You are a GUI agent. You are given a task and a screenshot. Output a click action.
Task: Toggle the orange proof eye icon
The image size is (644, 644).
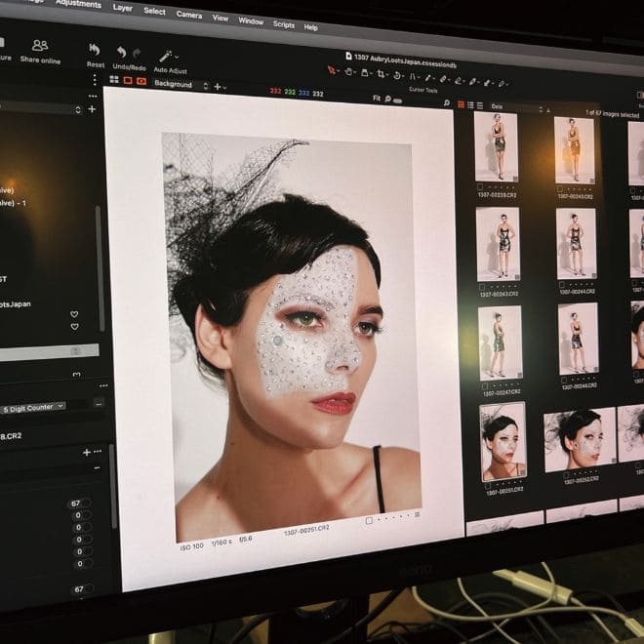(x=141, y=81)
